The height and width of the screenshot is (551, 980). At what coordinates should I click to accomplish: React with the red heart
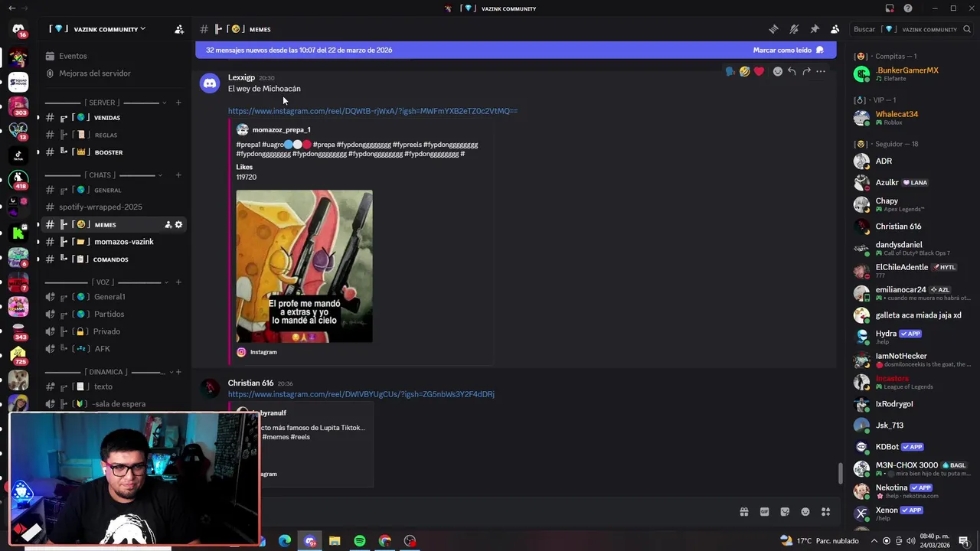pyautogui.click(x=759, y=71)
